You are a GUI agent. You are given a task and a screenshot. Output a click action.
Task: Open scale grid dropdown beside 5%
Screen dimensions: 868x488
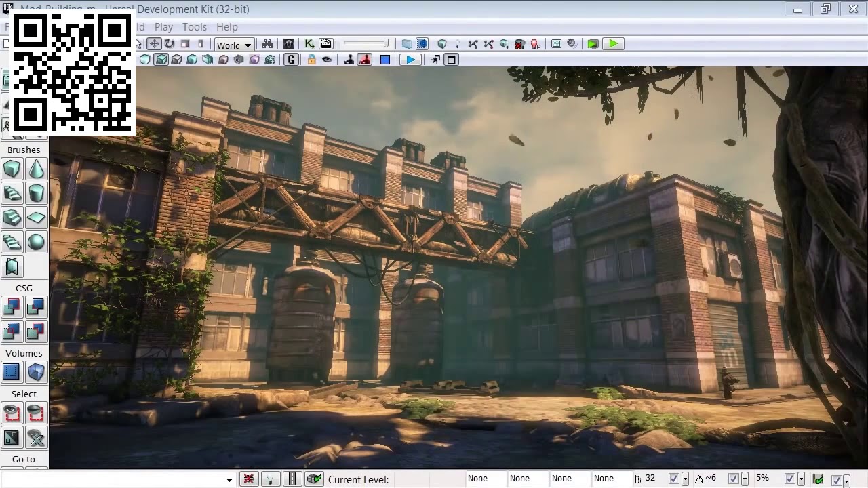pos(801,479)
